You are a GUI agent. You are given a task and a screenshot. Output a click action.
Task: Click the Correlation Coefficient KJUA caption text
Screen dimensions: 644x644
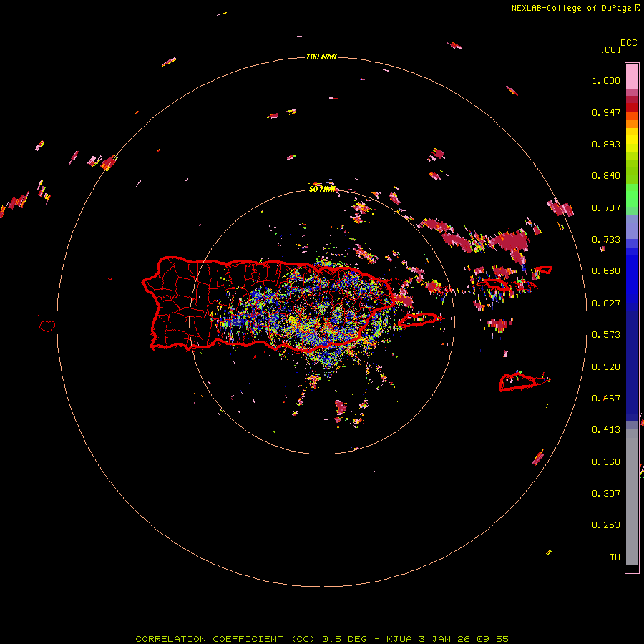coord(322,639)
